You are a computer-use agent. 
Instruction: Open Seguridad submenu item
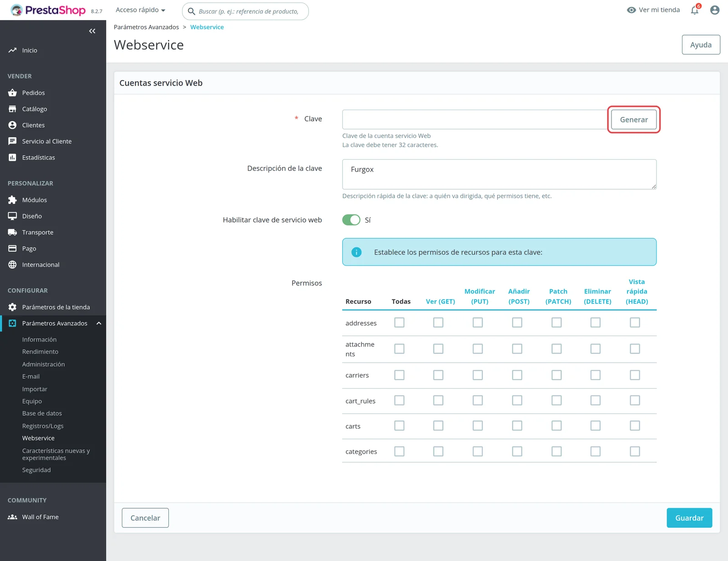(36, 470)
